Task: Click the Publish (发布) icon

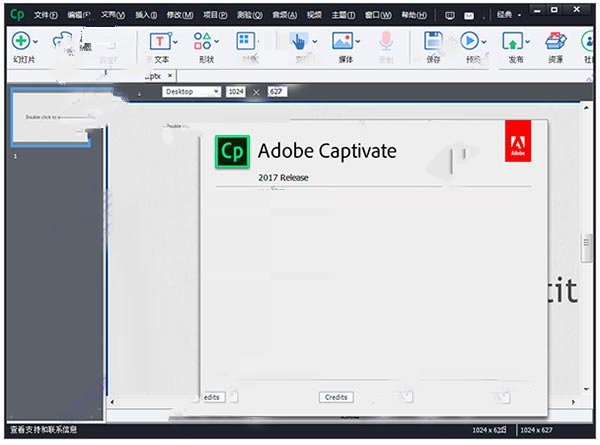Action: [512, 41]
